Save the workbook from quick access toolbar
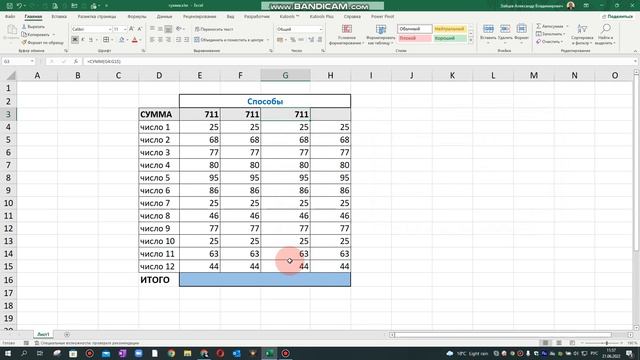 (x=9, y=6)
